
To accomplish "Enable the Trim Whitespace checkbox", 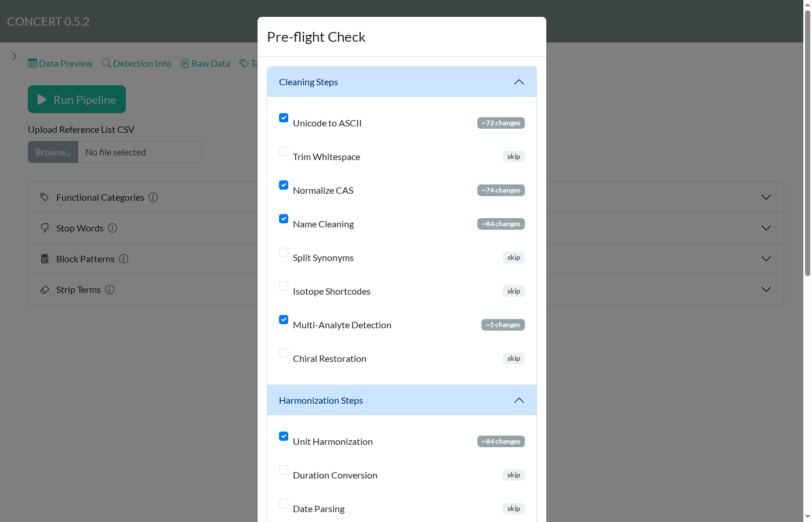I will pos(284,151).
